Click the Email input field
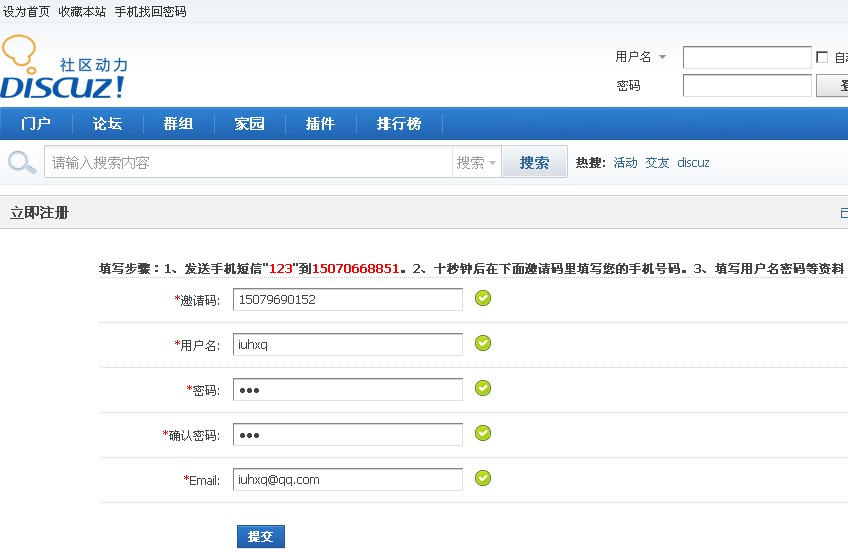Image resolution: width=848 pixels, height=552 pixels. click(348, 479)
